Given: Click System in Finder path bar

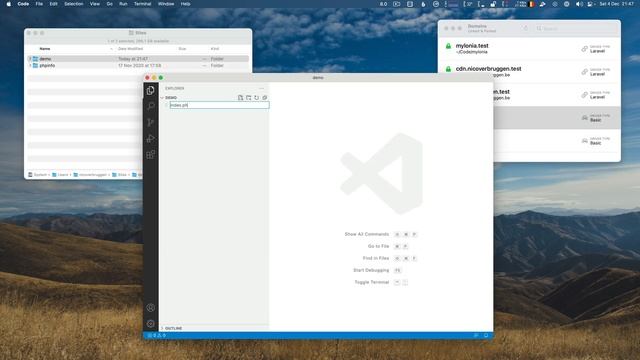Looking at the screenshot, I should click(x=38, y=175).
